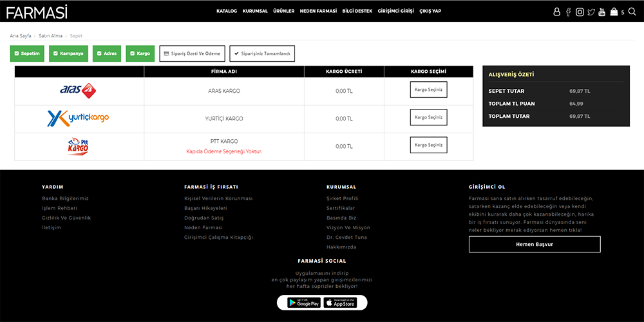
Task: Open Farmasi Instagram icon
Action: 580,12
